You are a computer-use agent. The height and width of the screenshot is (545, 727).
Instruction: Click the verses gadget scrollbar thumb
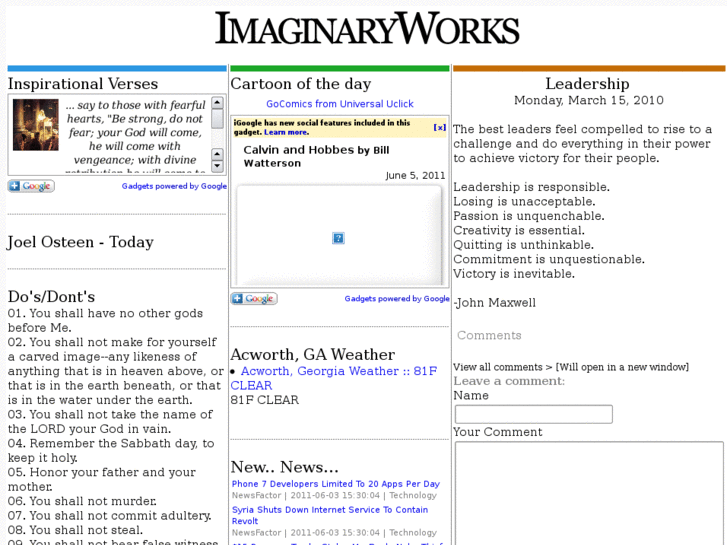(x=217, y=119)
